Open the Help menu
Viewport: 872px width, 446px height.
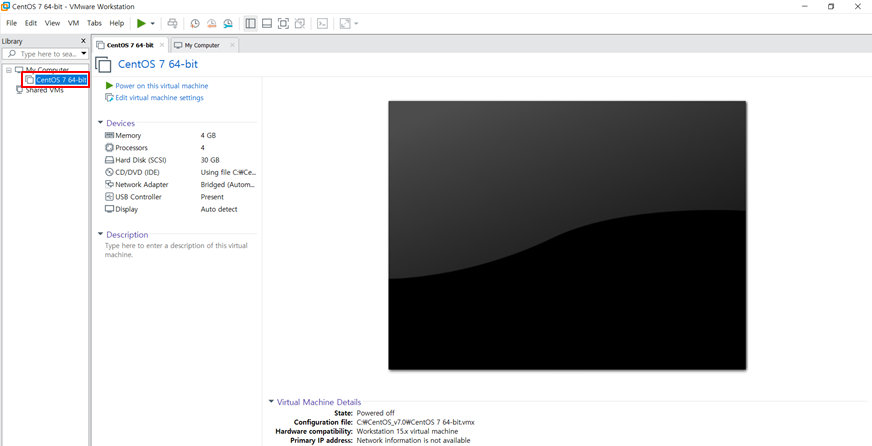117,23
